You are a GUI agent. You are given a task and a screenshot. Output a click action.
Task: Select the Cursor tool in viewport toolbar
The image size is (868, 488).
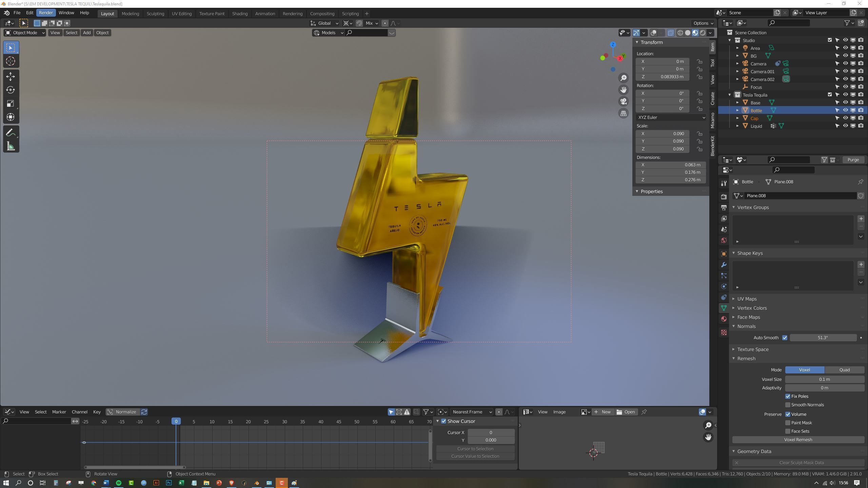(x=11, y=61)
